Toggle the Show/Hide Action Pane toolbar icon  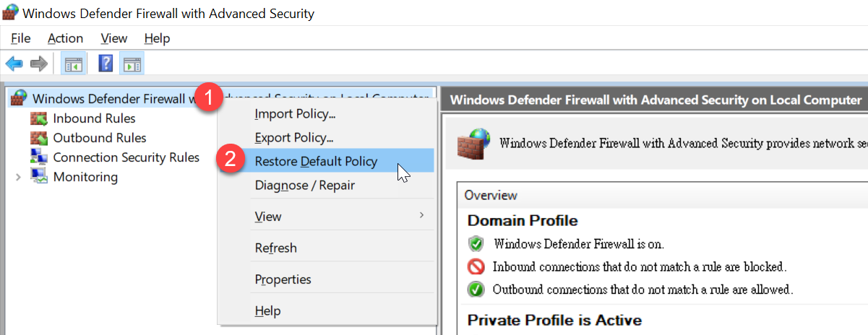(x=132, y=64)
